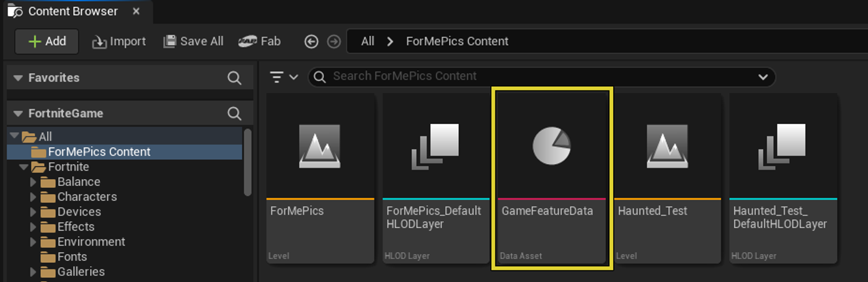Go back with the left arrow history icon

[x=311, y=42]
